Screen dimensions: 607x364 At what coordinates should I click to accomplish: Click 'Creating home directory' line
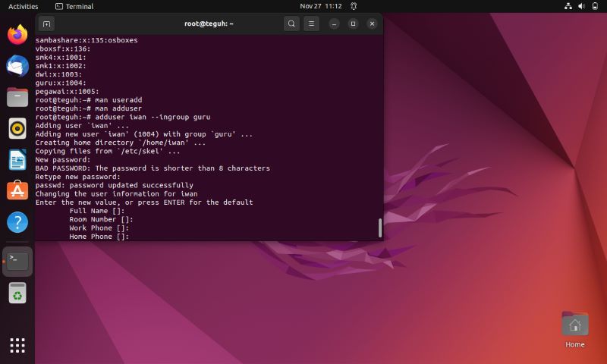pos(121,143)
